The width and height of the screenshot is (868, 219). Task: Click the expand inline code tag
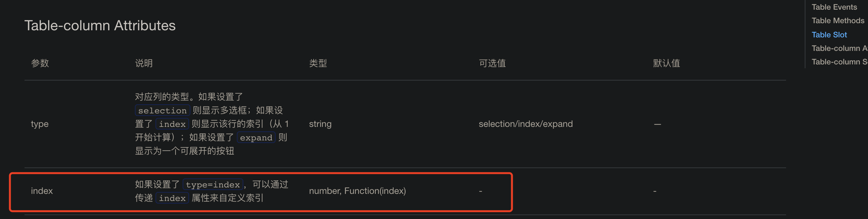pyautogui.click(x=256, y=137)
